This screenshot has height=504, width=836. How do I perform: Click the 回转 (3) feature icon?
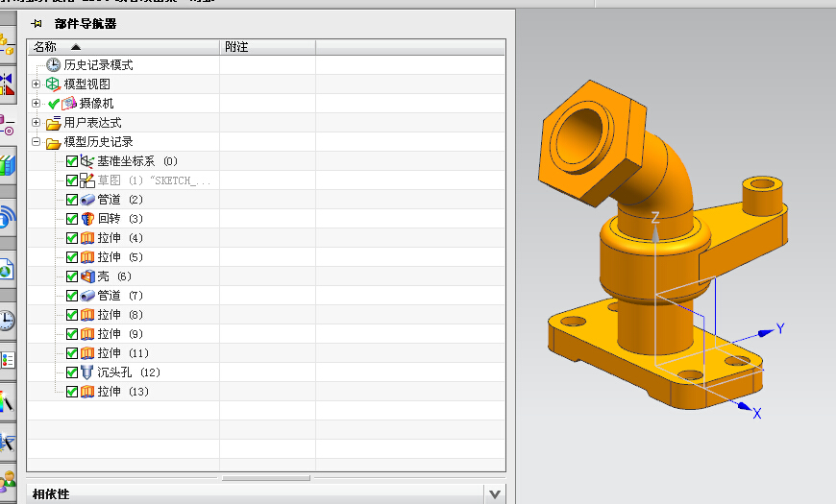pyautogui.click(x=87, y=219)
